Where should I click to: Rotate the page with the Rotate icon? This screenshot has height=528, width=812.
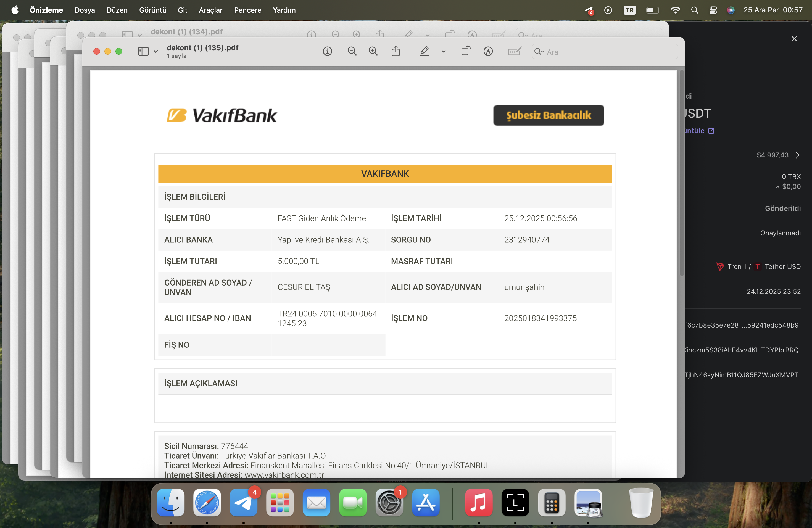466,52
